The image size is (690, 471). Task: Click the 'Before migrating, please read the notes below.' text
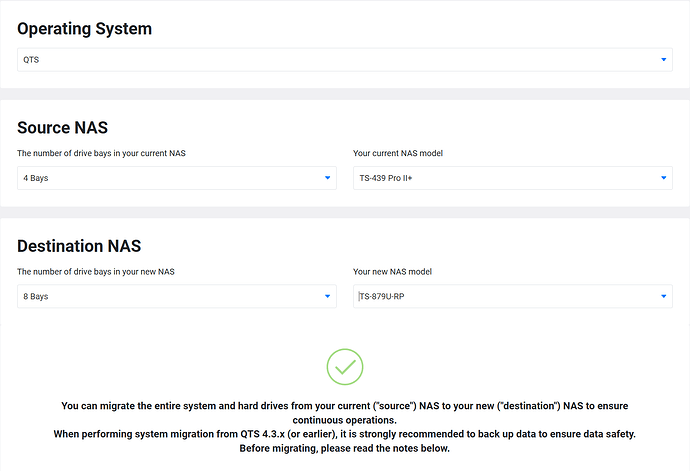[x=345, y=449]
